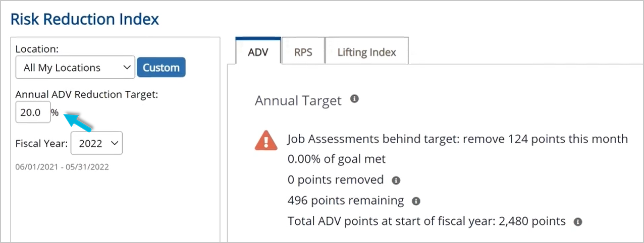
Task: Click the fiscal date range text
Action: pyautogui.click(x=62, y=167)
